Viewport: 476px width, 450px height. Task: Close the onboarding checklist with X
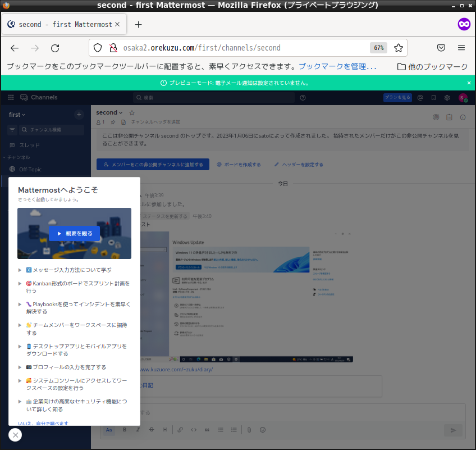click(15, 435)
